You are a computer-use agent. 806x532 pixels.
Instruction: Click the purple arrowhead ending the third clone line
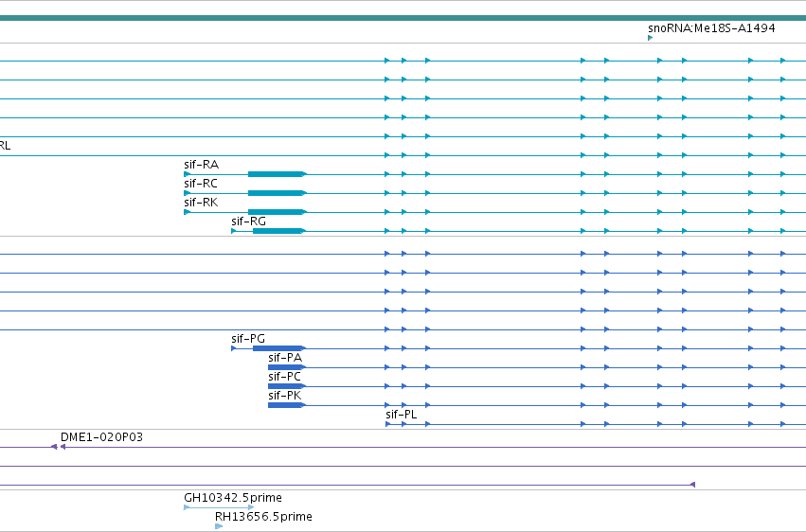pos(692,485)
